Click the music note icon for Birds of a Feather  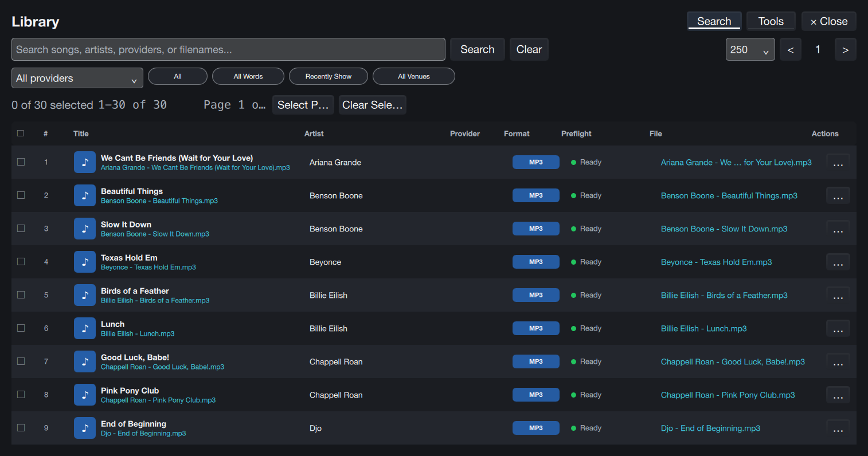[85, 295]
